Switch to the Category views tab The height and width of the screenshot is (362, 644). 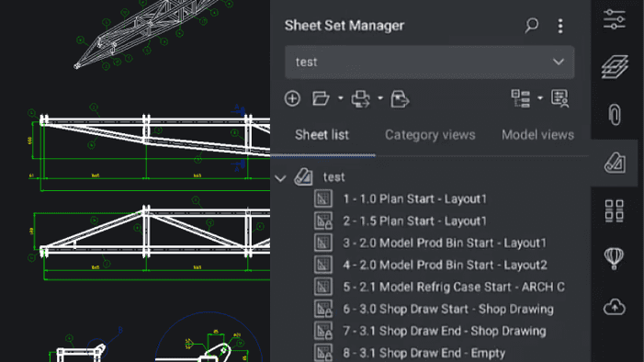430,135
